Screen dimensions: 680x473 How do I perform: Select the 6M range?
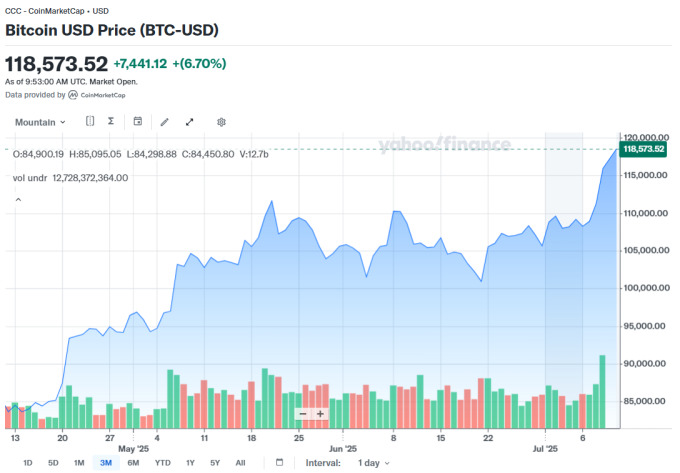point(133,463)
